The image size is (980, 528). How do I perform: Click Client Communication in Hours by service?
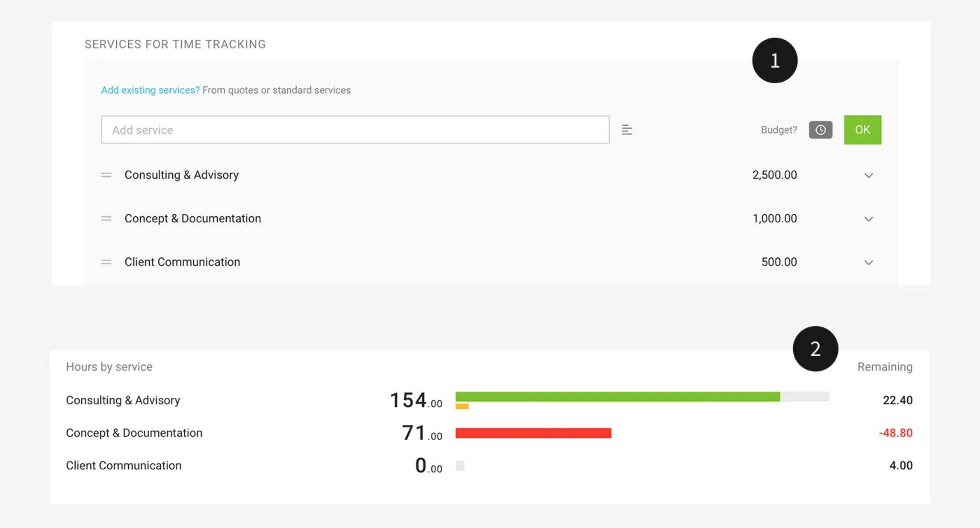[123, 465]
